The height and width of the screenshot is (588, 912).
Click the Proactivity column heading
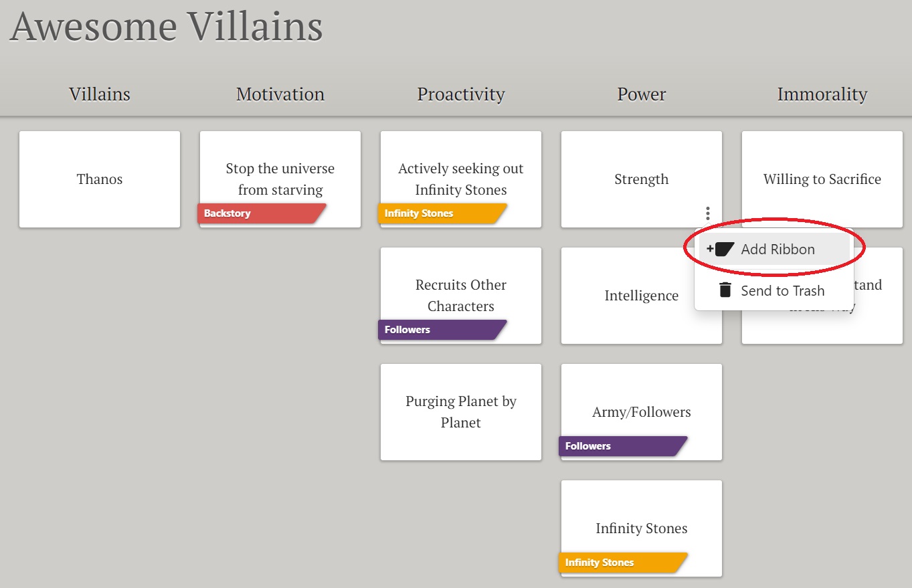coord(461,94)
